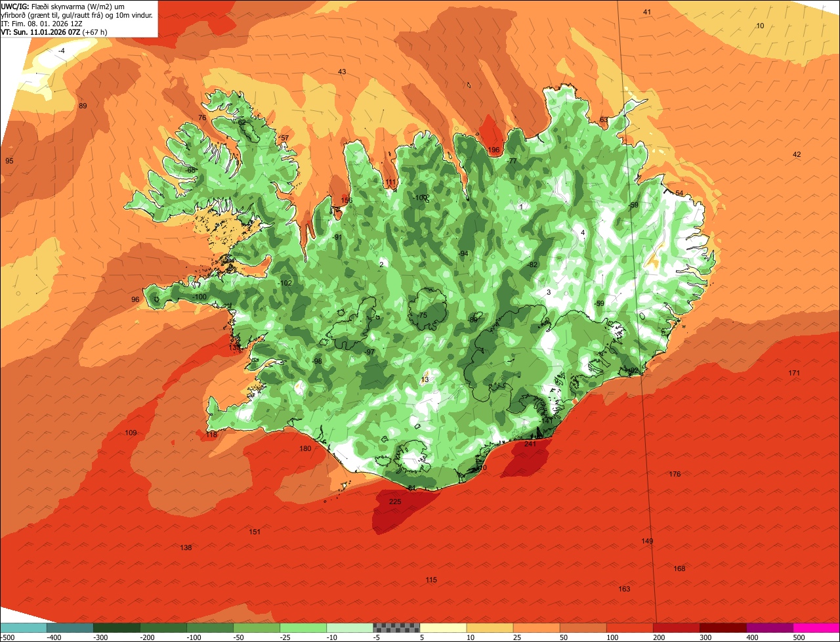840x642 pixels.
Task: Click the map value 225 south of Iceland
Action: tap(395, 502)
